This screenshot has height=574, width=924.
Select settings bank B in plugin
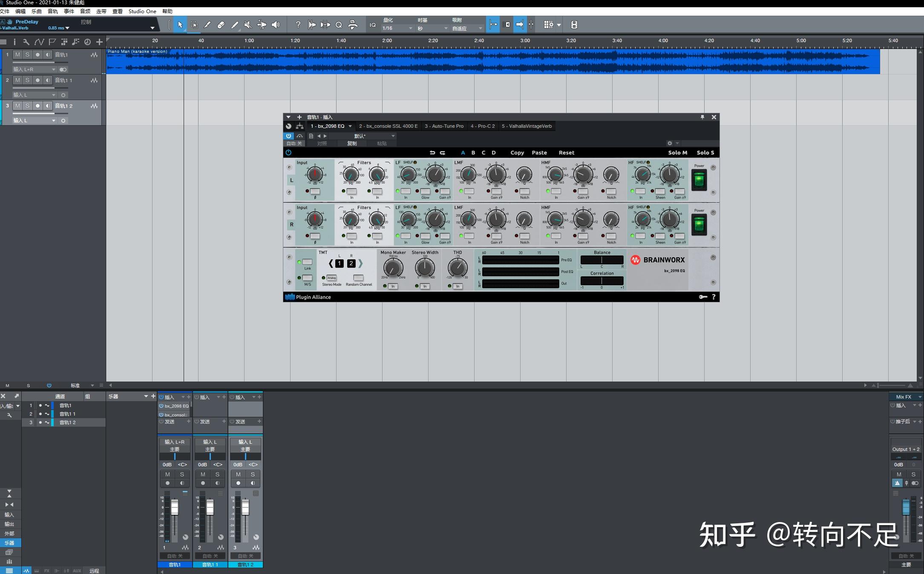tap(473, 152)
